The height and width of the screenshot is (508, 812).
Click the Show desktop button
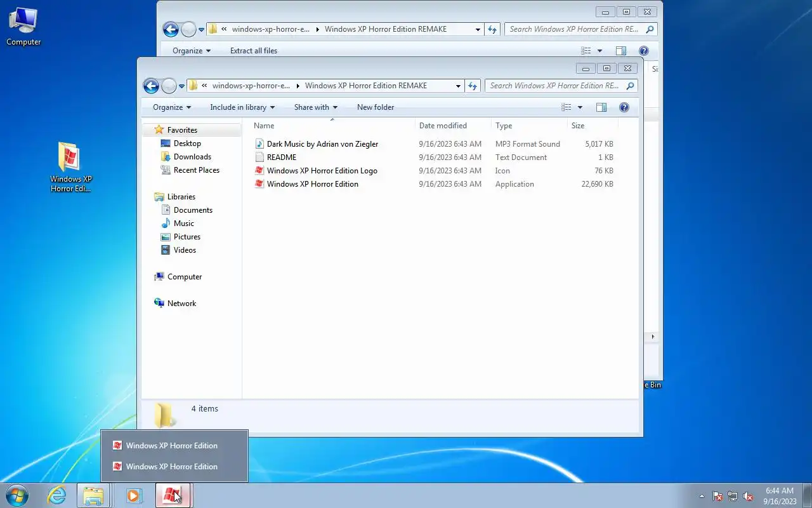[807, 496]
